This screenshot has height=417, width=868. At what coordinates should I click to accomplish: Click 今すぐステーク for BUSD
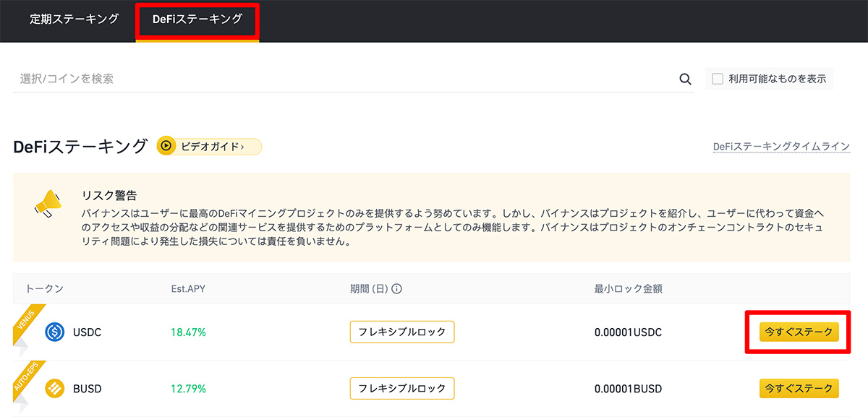(x=799, y=388)
